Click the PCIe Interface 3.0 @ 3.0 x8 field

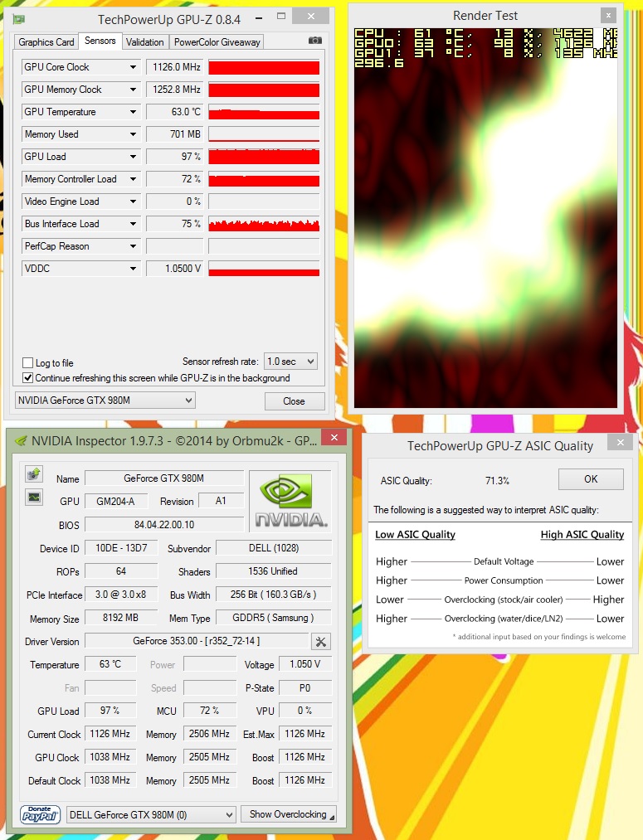coord(121,594)
